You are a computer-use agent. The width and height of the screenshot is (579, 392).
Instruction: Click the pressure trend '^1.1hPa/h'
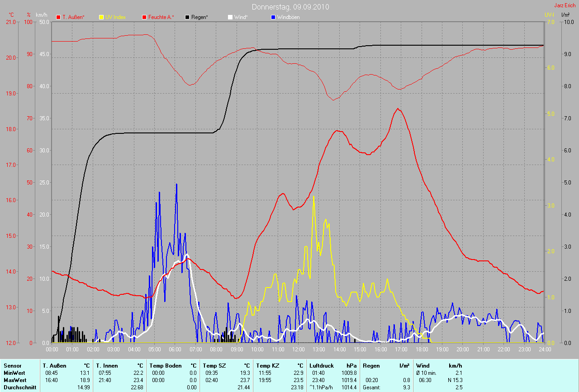[x=321, y=387]
